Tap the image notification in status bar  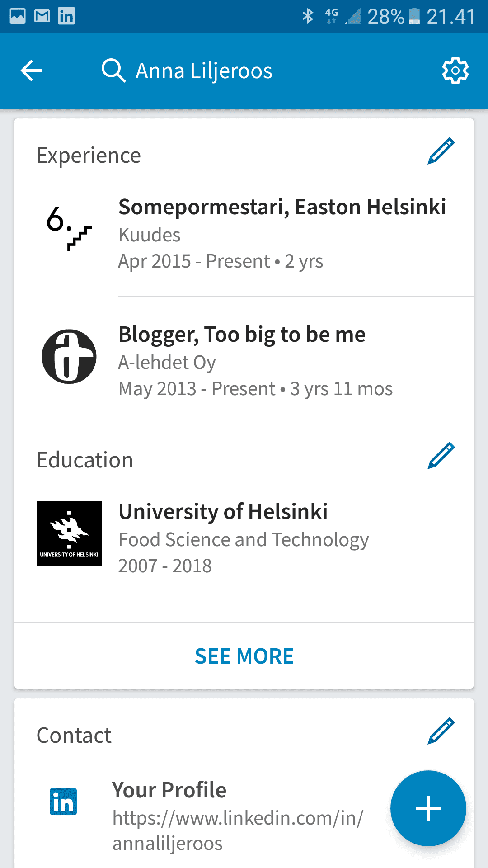(x=18, y=16)
